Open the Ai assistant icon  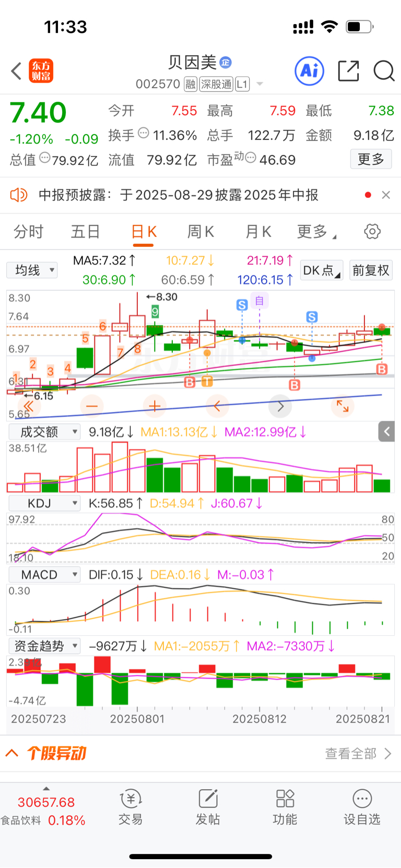309,70
